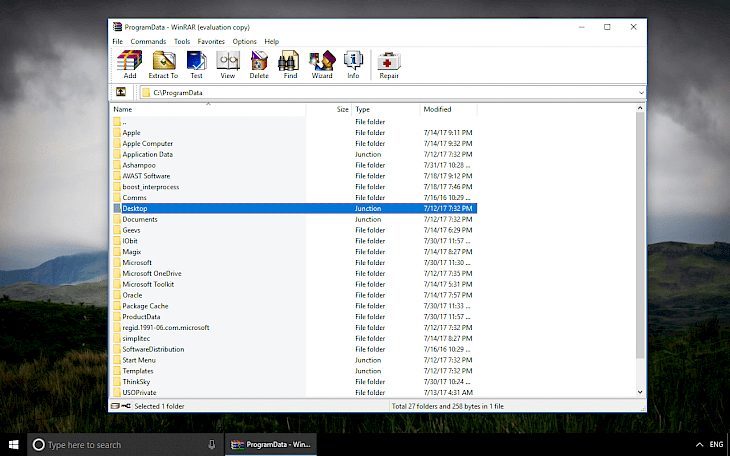Select the simplitec folder
This screenshot has width=730, height=456.
point(294,339)
